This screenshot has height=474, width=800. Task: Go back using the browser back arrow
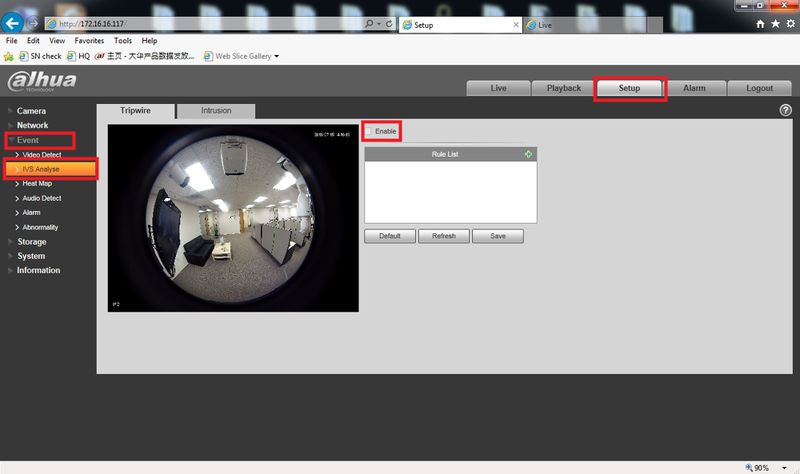point(12,23)
